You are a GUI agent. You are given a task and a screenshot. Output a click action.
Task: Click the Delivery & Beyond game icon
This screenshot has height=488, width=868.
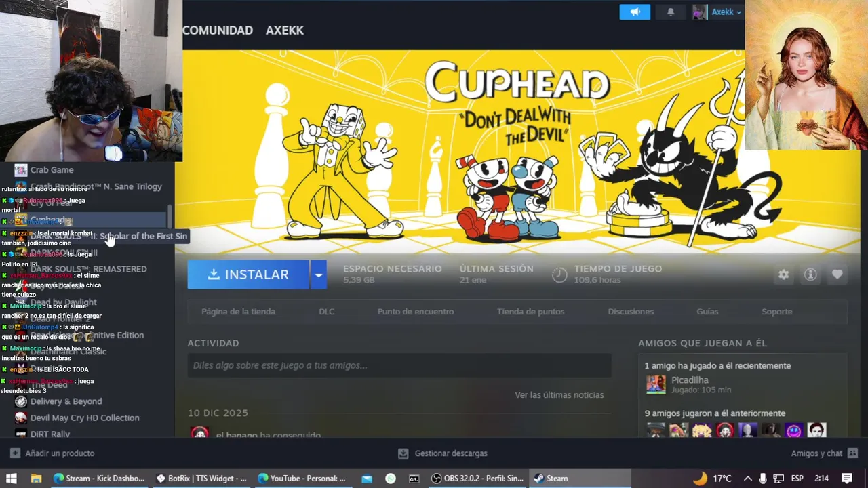point(21,401)
